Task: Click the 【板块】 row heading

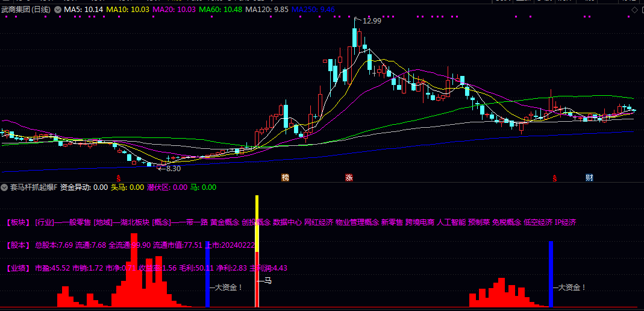Action: coord(18,222)
